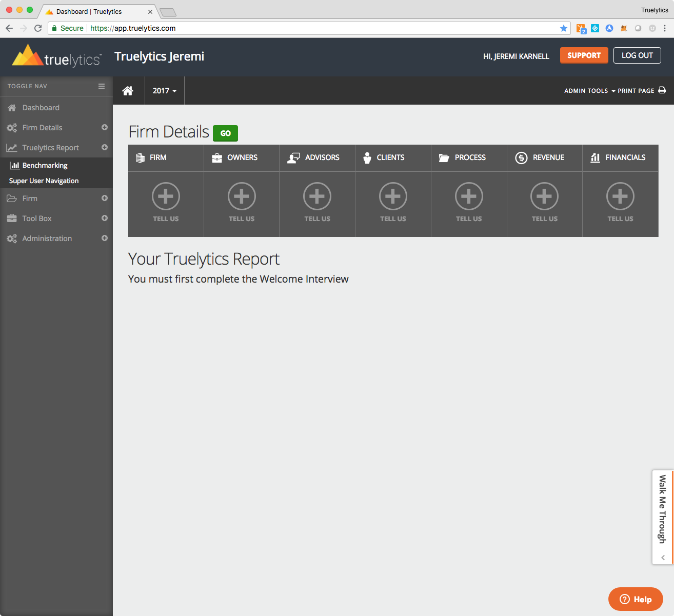
Task: Open the Firm item in the sidebar
Action: 30,198
